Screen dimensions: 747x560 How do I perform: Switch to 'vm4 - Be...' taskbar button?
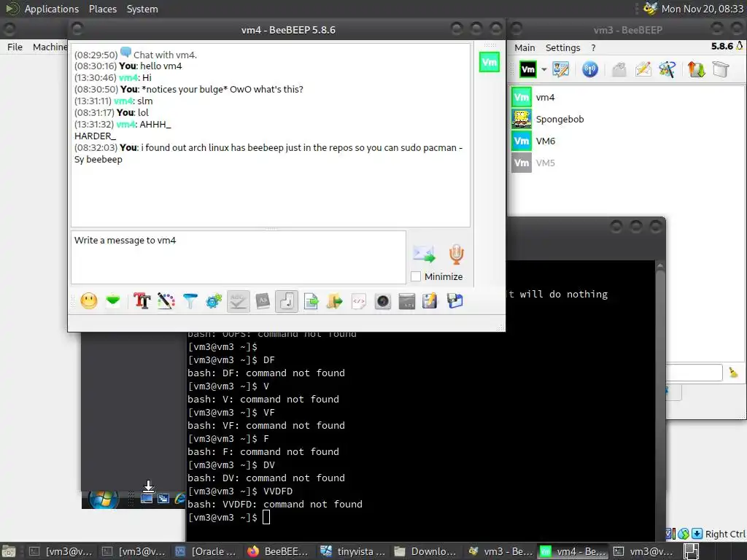[x=573, y=551]
